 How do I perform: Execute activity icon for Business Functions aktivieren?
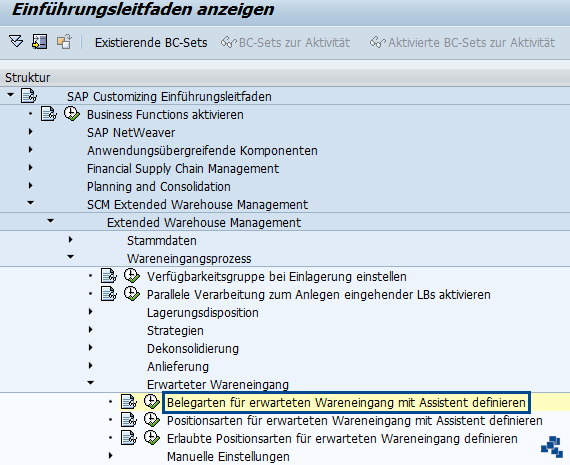pyautogui.click(x=72, y=114)
